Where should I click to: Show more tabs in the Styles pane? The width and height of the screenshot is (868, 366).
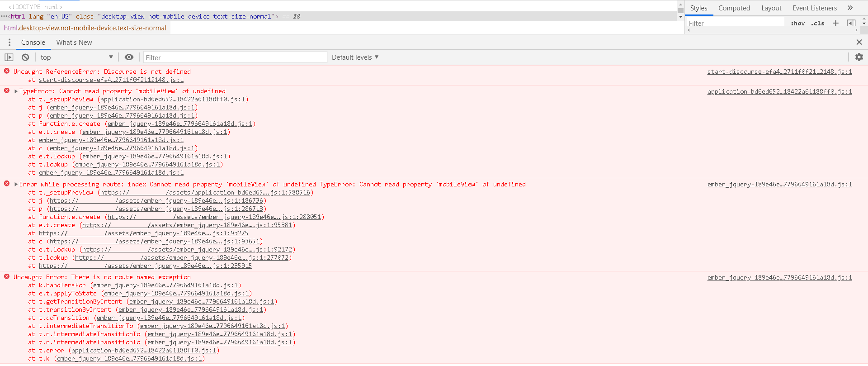(850, 8)
